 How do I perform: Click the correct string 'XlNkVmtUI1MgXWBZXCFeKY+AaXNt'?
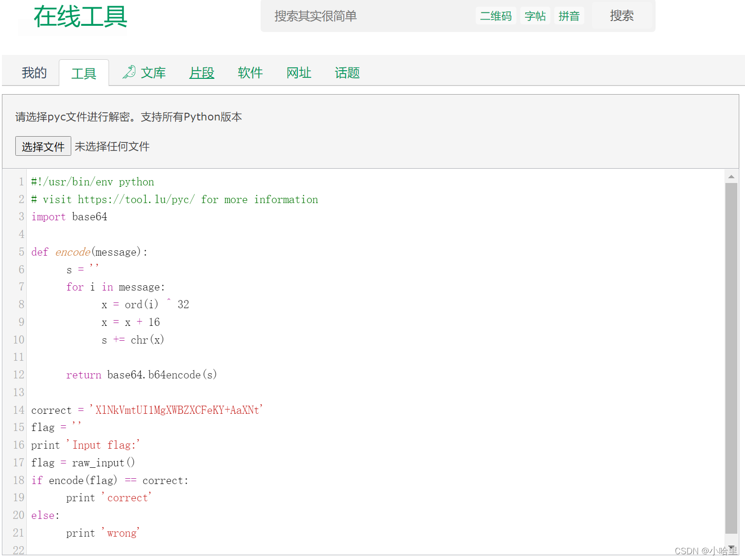pyautogui.click(x=176, y=410)
